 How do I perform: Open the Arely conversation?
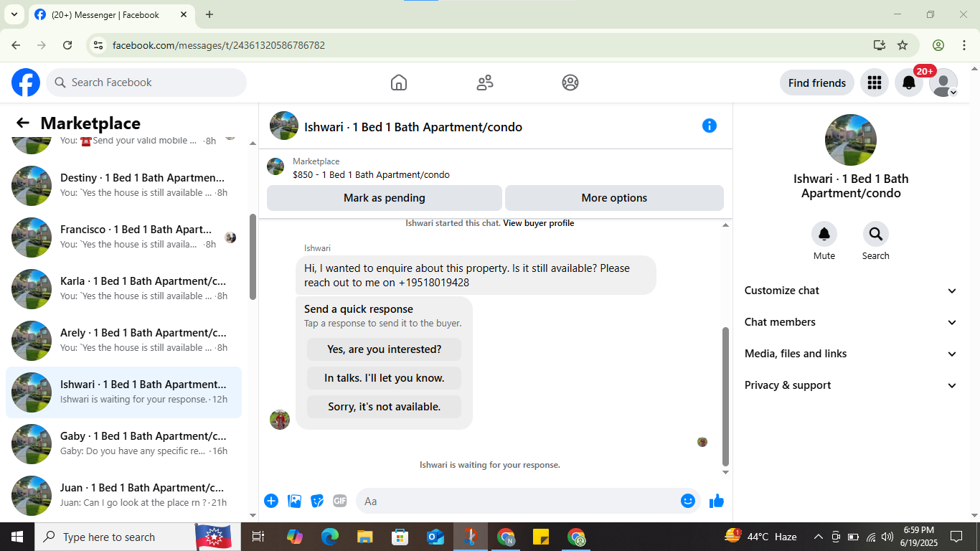(124, 340)
